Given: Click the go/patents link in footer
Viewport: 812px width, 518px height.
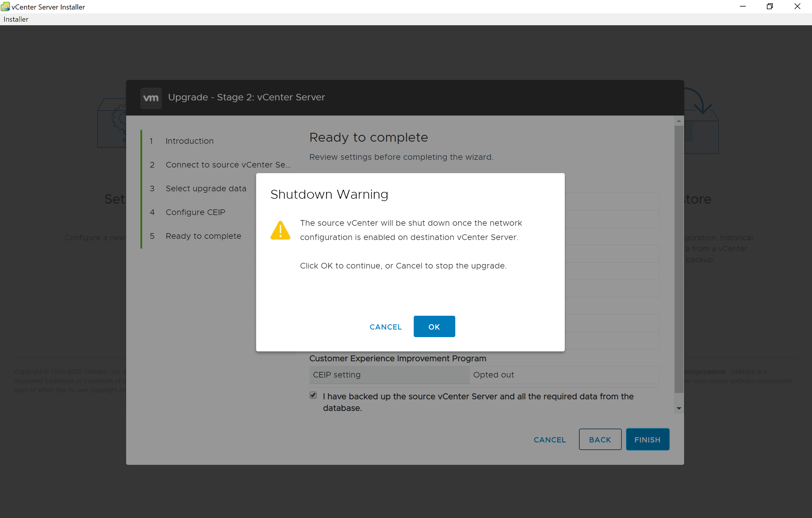Looking at the screenshot, I should [x=705, y=372].
